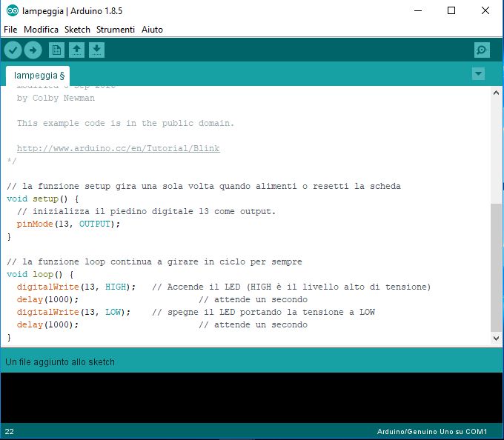
Task: Click the editor vertical scrollbar thumb
Action: pos(497,267)
